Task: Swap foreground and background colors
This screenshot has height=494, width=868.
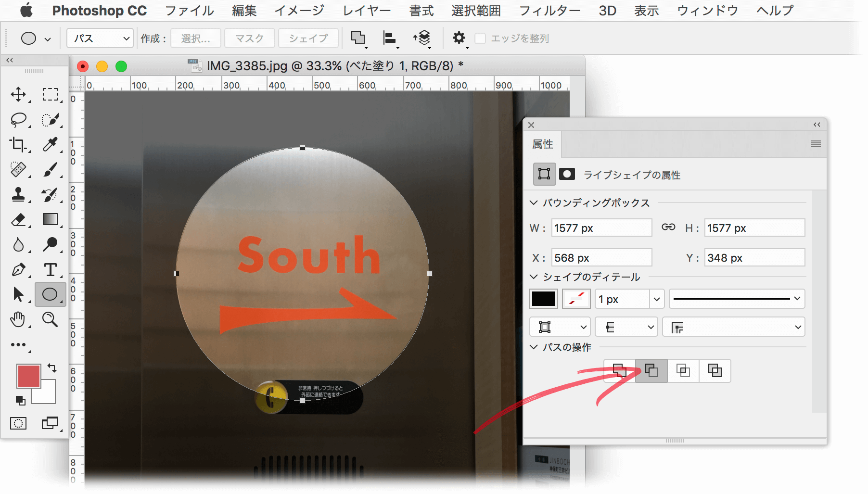Action: coord(52,368)
